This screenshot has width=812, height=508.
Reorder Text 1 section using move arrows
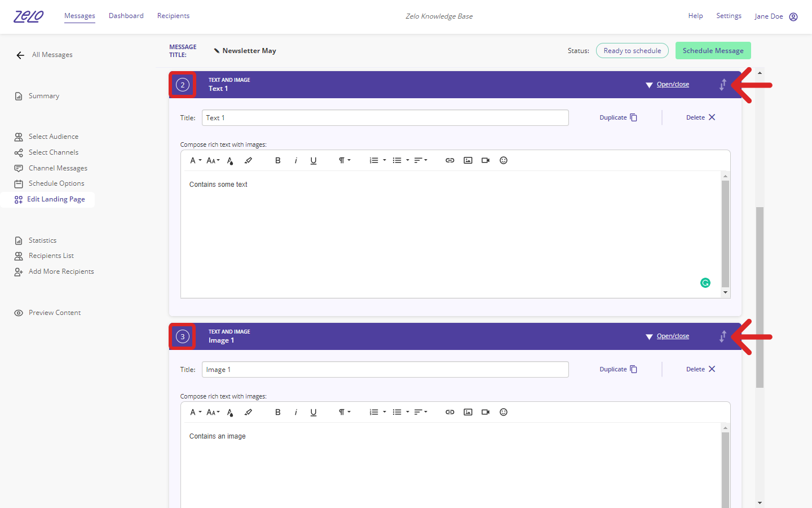click(x=723, y=85)
